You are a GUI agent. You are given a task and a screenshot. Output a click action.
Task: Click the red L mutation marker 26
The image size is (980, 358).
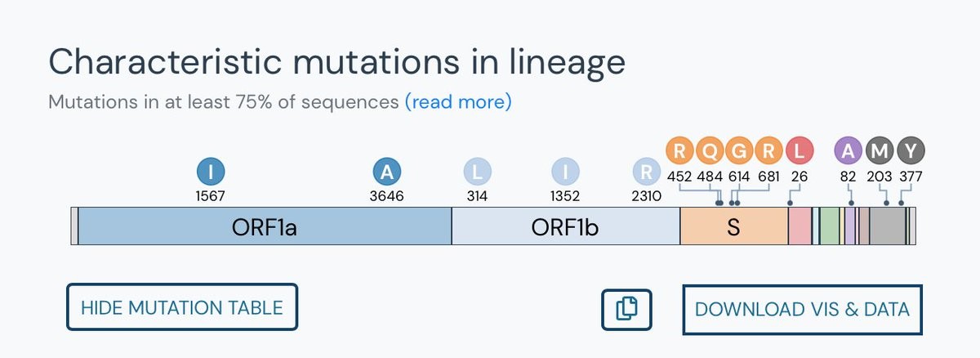pyautogui.click(x=800, y=150)
